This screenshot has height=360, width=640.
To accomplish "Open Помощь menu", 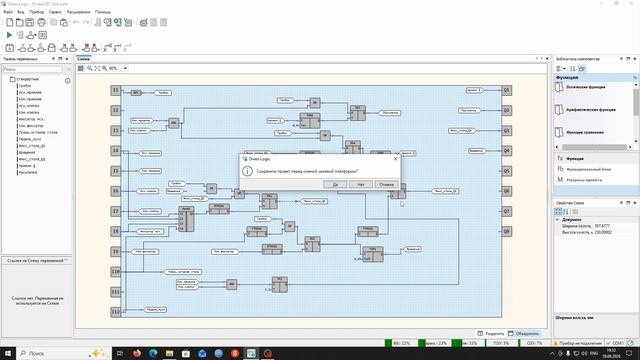I will pyautogui.click(x=103, y=12).
